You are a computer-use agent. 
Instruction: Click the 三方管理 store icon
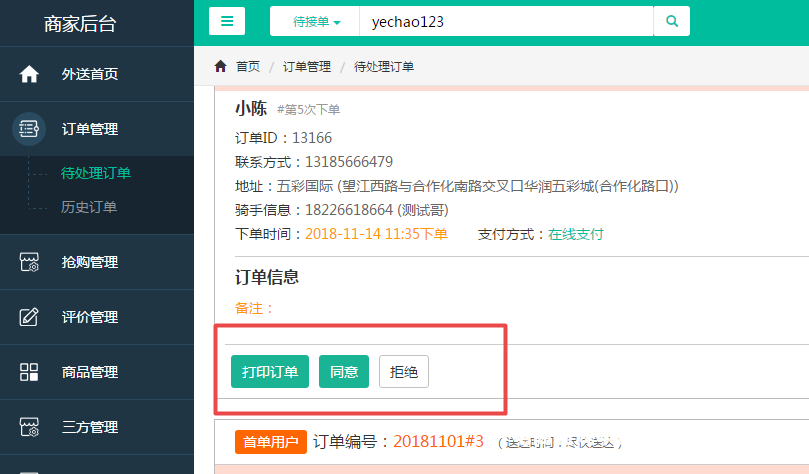[29, 427]
